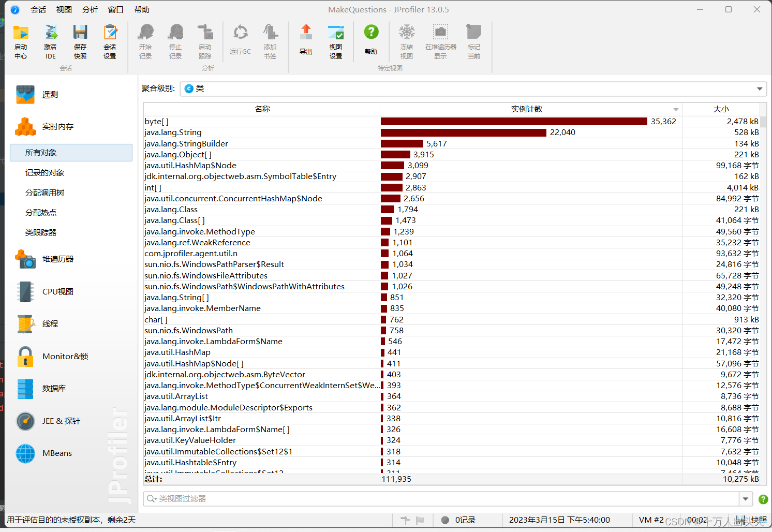The height and width of the screenshot is (532, 772).
Task: Select the com.jprofiler.agent.util.n row
Action: [452, 254]
